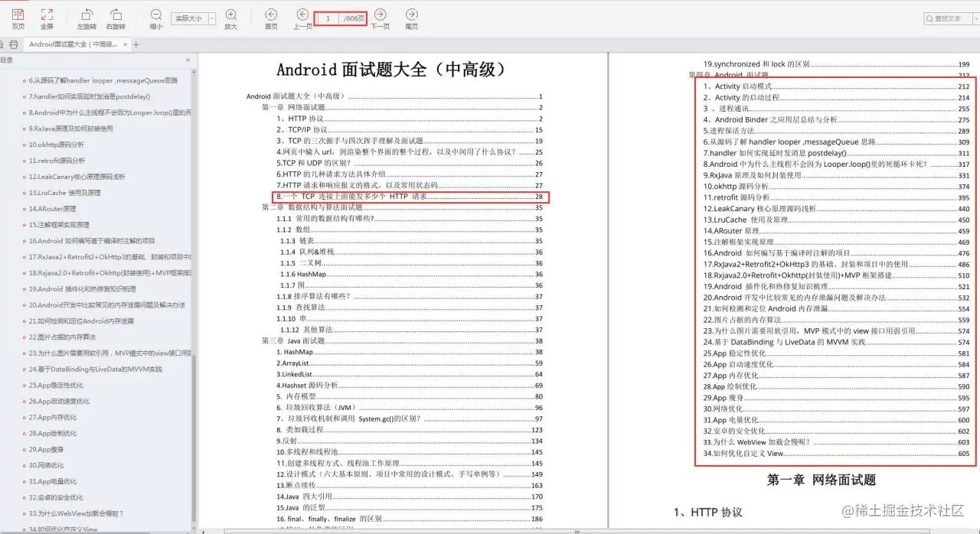This screenshot has width=980, height=534.
Task: Click right page entry 19.synchronized 和 lock 的区别
Action: [837, 64]
